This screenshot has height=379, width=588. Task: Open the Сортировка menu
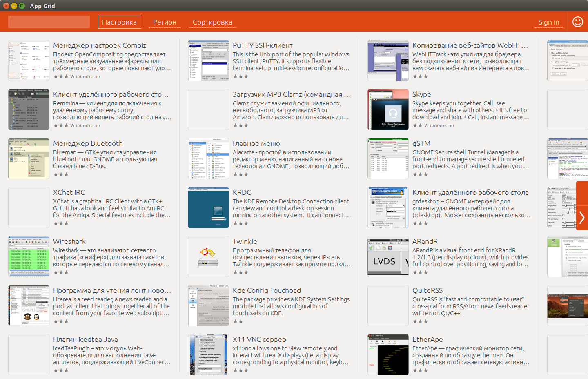[212, 22]
